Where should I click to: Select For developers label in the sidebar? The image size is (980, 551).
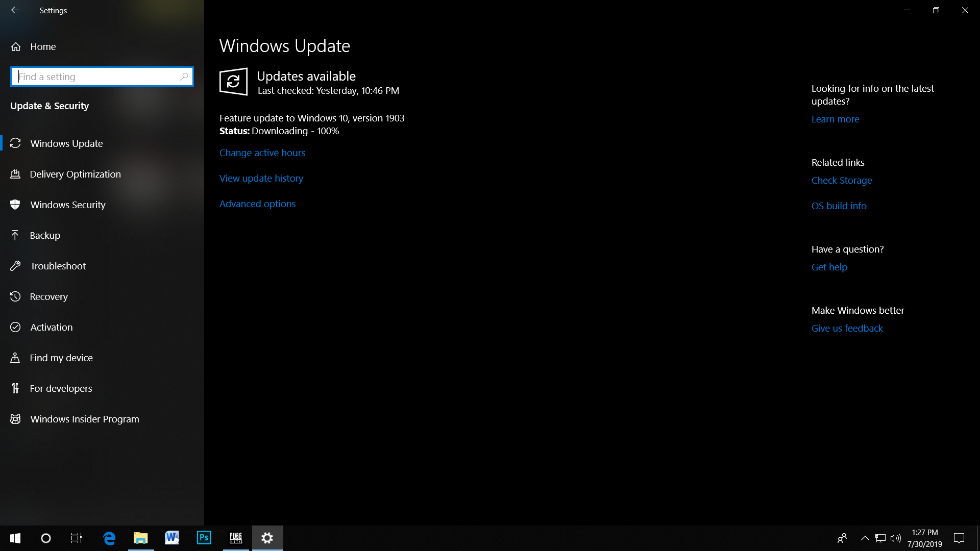coord(61,388)
